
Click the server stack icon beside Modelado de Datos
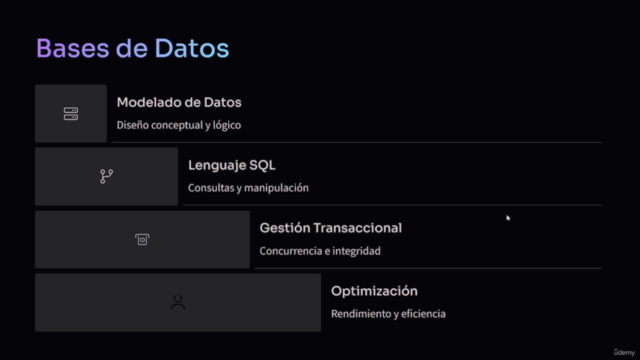(71, 114)
